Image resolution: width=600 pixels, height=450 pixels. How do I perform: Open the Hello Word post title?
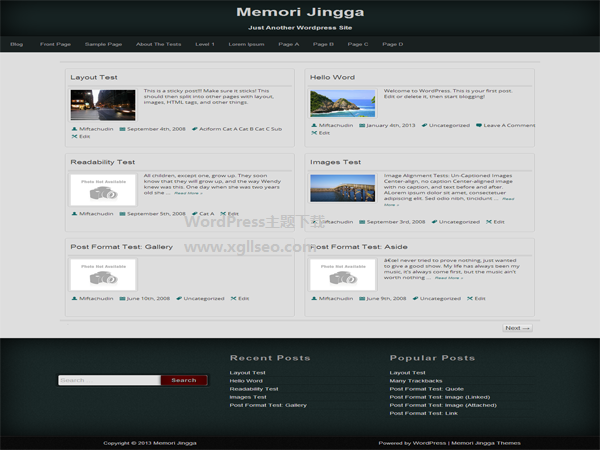(332, 77)
